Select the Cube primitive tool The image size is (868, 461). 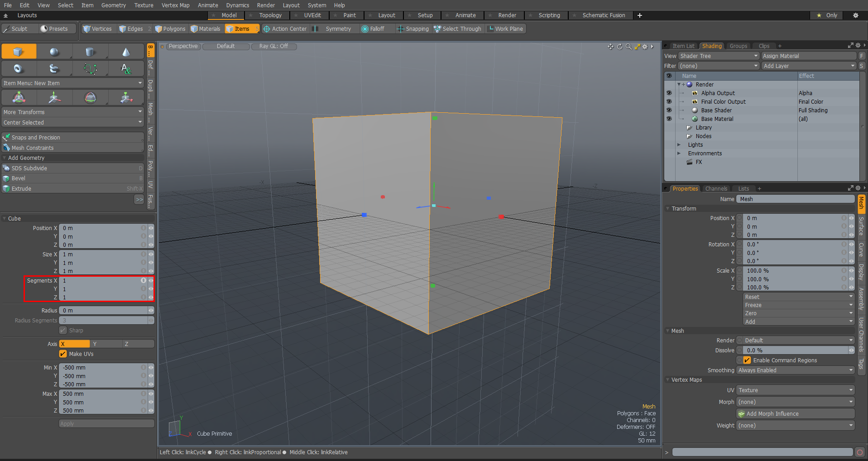[19, 52]
